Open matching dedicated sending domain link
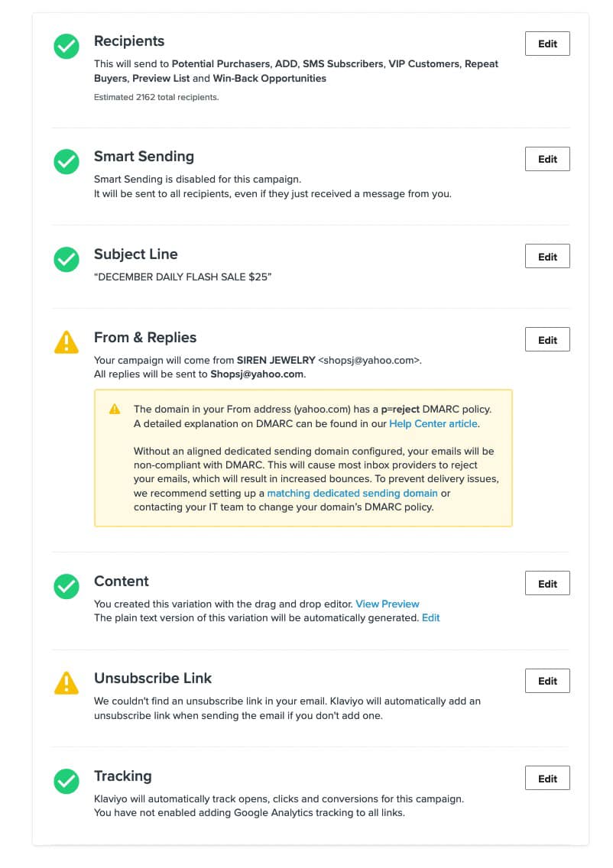Image resolution: width=613 pixels, height=868 pixels. pos(352,493)
